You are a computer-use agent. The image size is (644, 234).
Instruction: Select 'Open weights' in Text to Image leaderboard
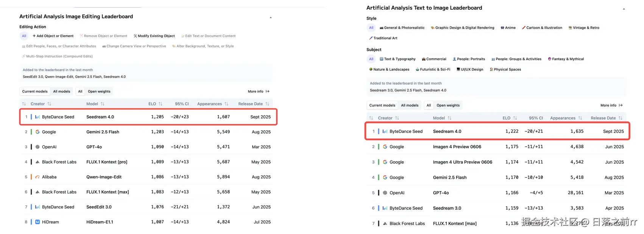tap(448, 105)
